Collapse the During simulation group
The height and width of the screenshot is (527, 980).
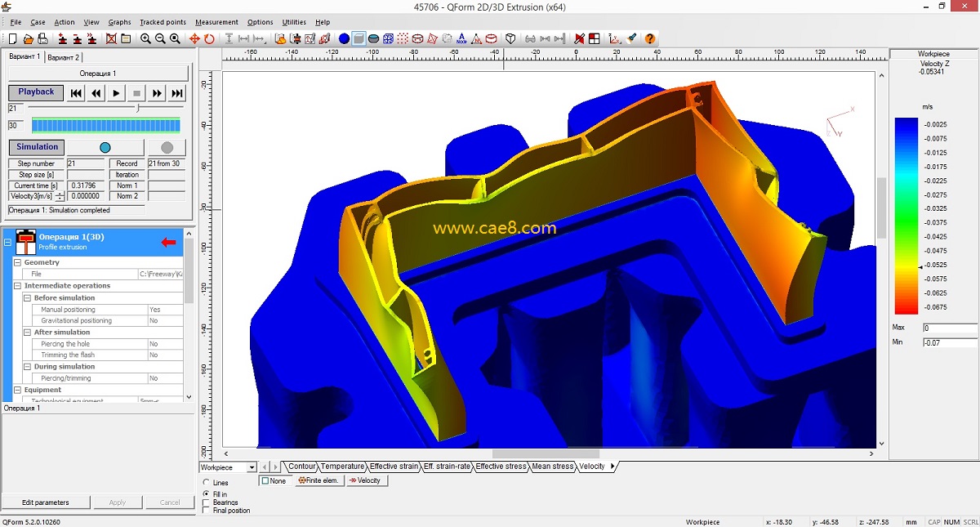(27, 367)
